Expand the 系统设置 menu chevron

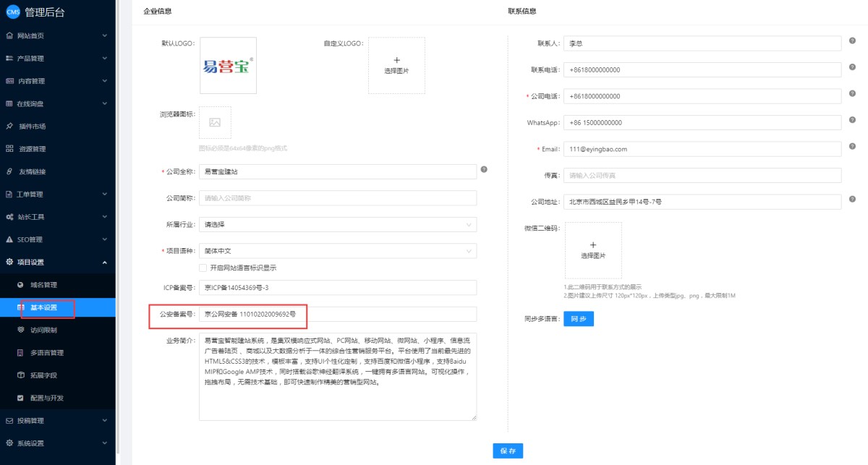click(105, 443)
